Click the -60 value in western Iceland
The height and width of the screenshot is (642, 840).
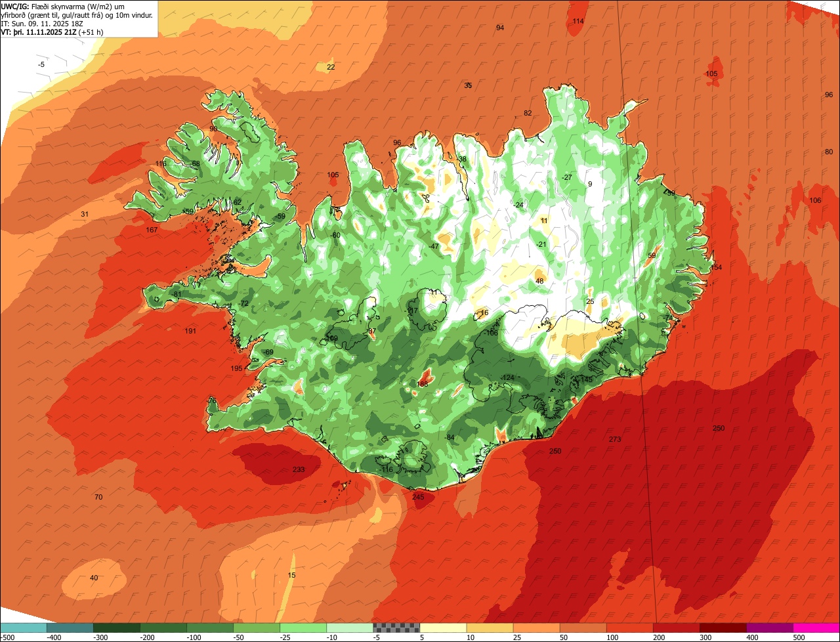(335, 235)
